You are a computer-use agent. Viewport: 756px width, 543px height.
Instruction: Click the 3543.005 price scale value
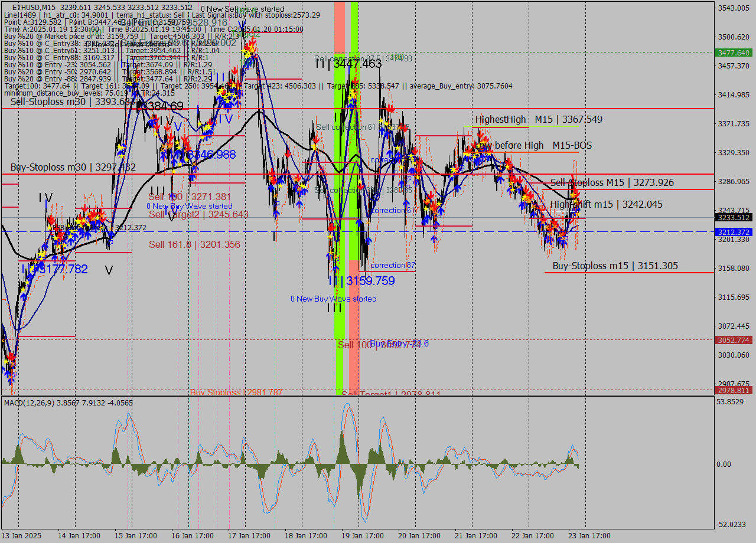pos(734,8)
